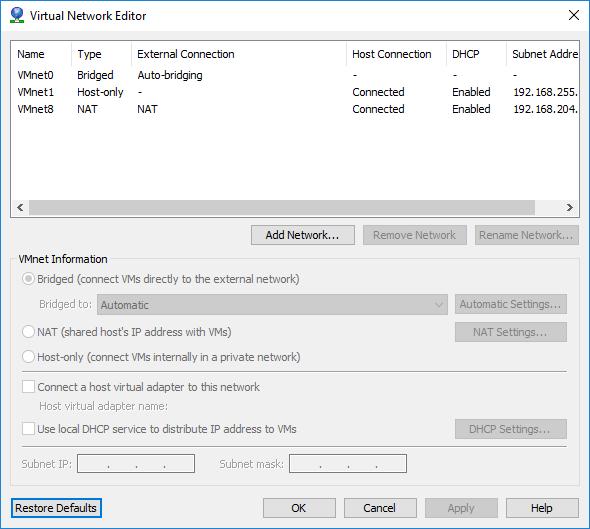Enable Use local DHCP service checkbox

pos(29,429)
